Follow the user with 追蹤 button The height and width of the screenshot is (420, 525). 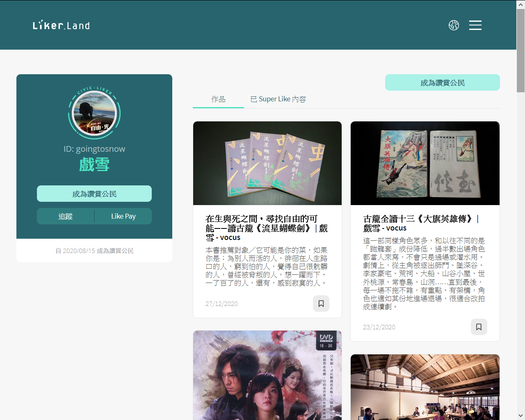click(66, 216)
